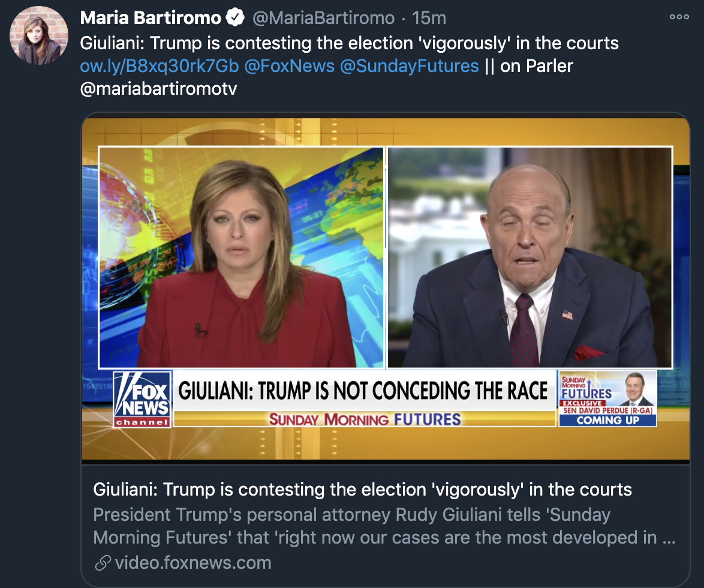This screenshot has width=704, height=588.
Task: Follow the ow.ly/B8xq30rk7Gb short link
Action: tap(160, 66)
